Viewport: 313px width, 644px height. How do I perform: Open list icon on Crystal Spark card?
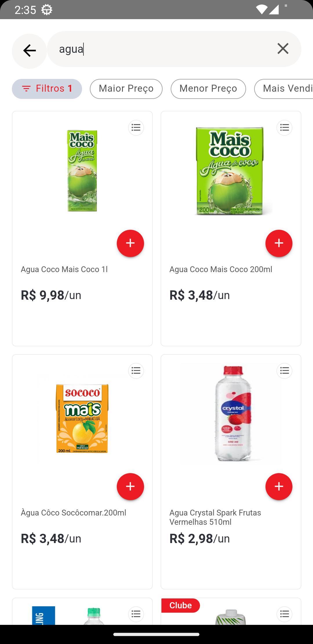tap(284, 371)
